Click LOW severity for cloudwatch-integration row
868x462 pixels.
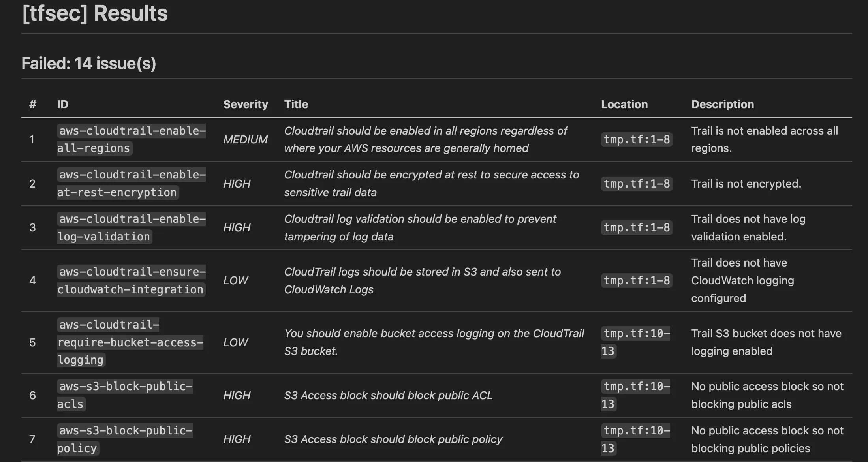tap(235, 280)
